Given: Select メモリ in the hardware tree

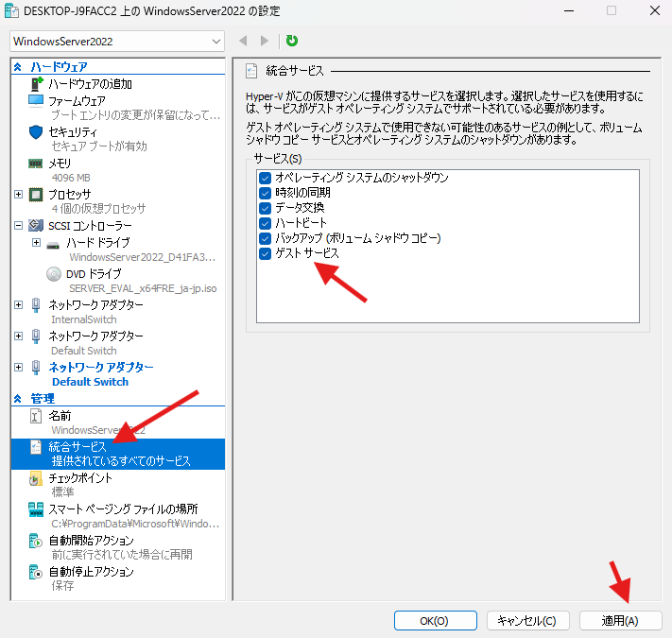Looking at the screenshot, I should point(60,164).
